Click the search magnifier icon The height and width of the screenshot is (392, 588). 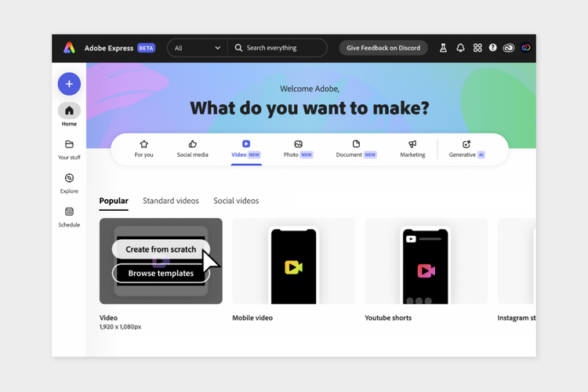click(238, 48)
